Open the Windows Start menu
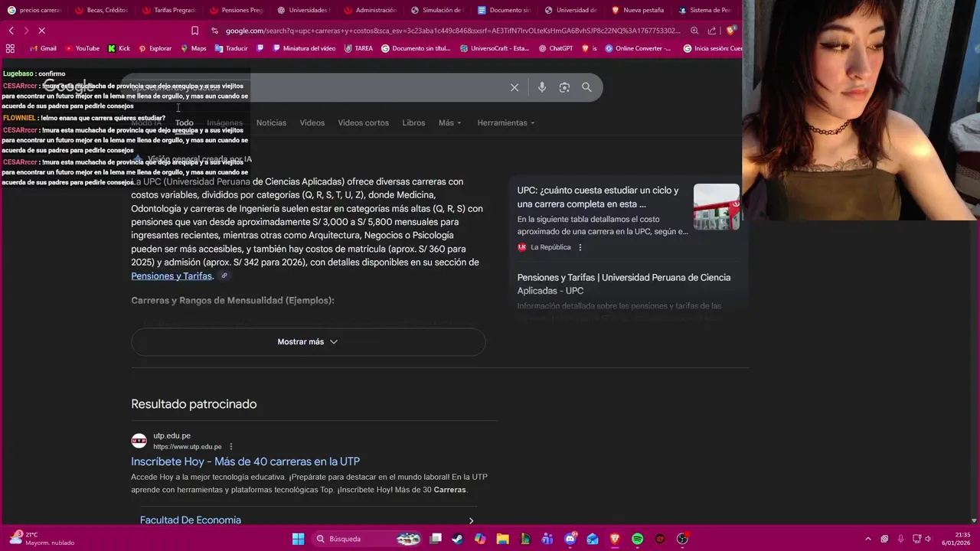 tap(299, 539)
